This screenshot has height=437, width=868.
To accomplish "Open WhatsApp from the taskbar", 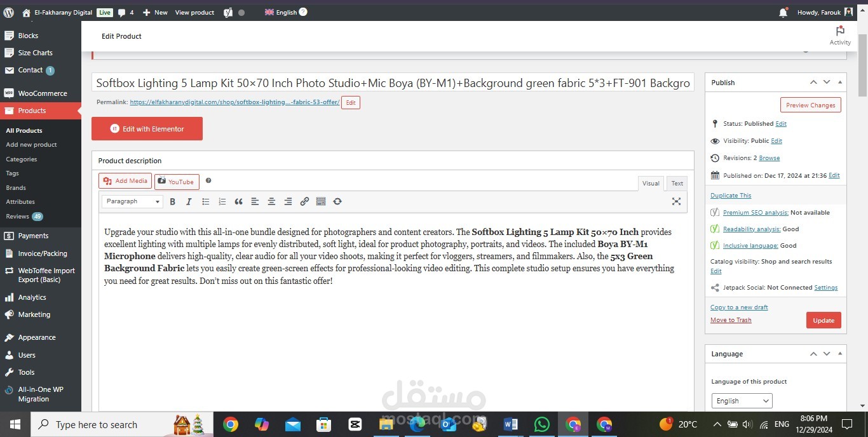I will point(541,424).
